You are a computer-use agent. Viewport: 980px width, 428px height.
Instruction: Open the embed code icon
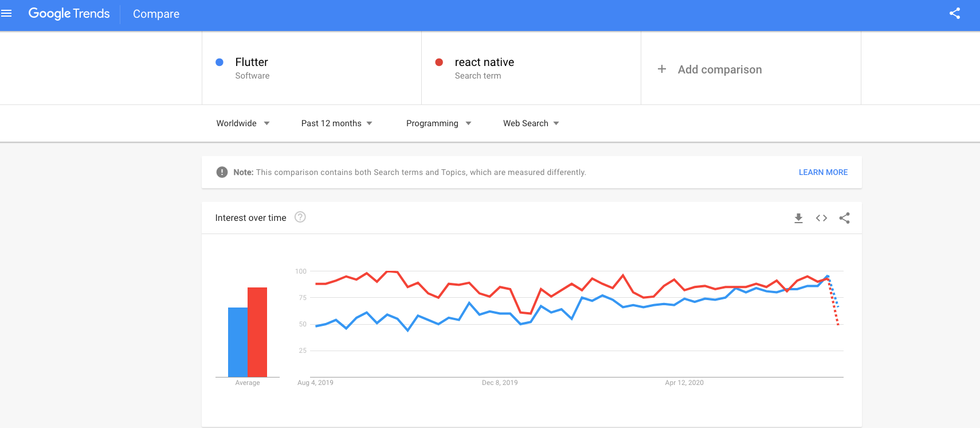[821, 218]
